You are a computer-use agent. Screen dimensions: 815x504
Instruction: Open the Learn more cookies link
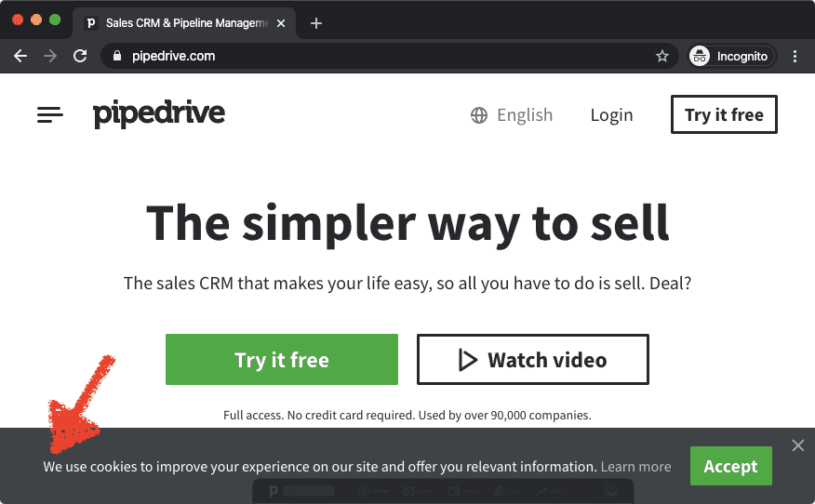point(635,467)
